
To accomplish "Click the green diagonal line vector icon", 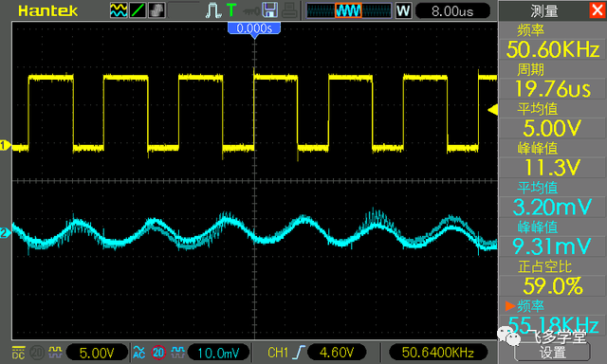I will click(138, 10).
